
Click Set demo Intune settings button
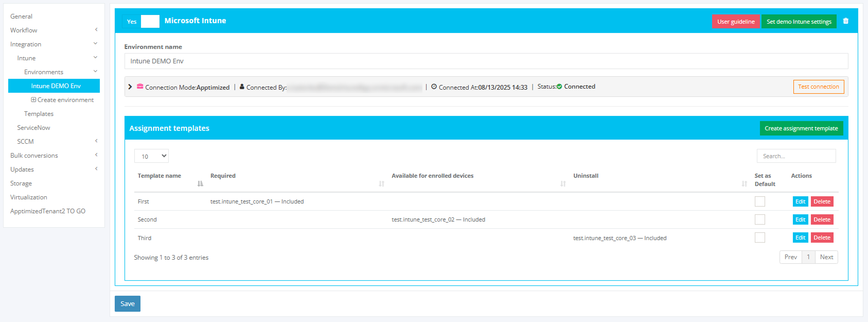(x=799, y=22)
